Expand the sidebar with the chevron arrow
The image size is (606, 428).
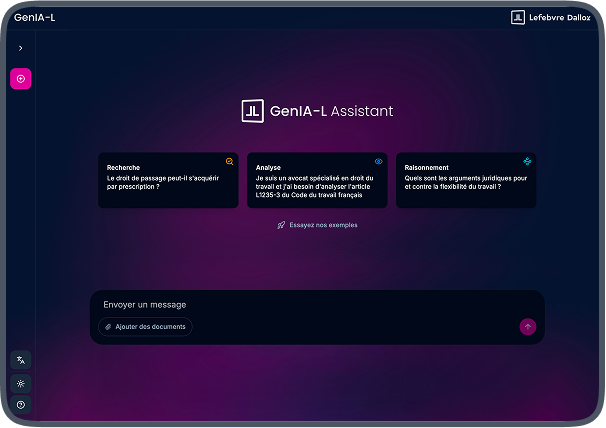[20, 48]
